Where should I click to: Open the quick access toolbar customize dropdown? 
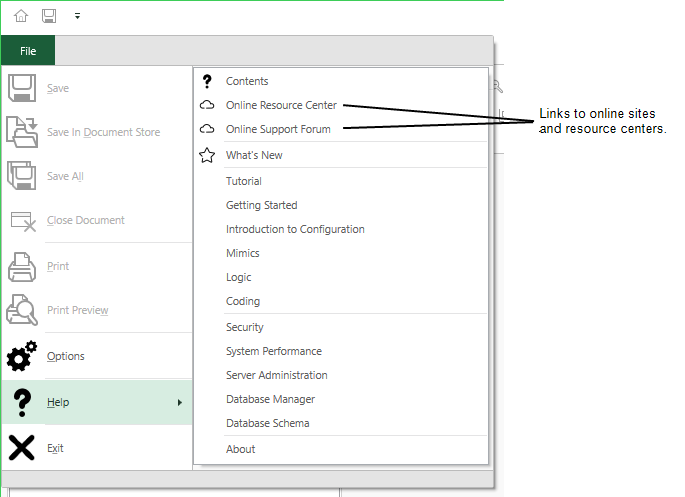pos(77,16)
